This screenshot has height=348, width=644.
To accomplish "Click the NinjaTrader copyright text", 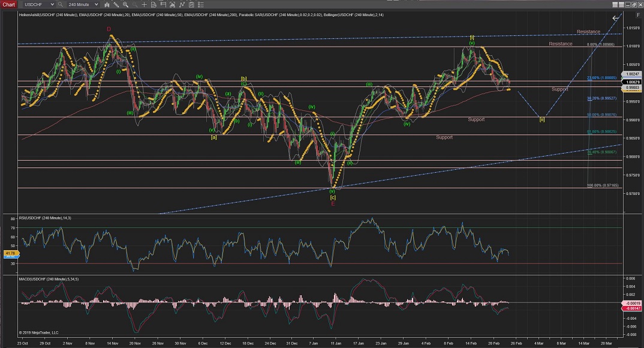I will tap(38, 333).
